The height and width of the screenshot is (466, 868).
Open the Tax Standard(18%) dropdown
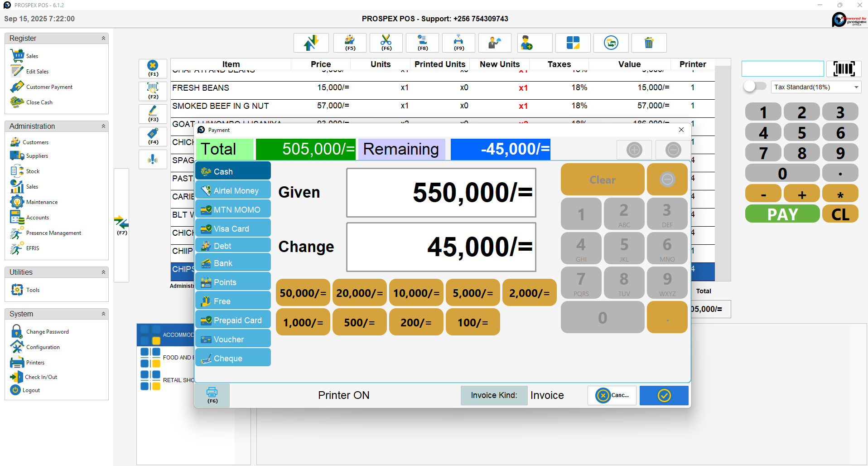tap(815, 87)
